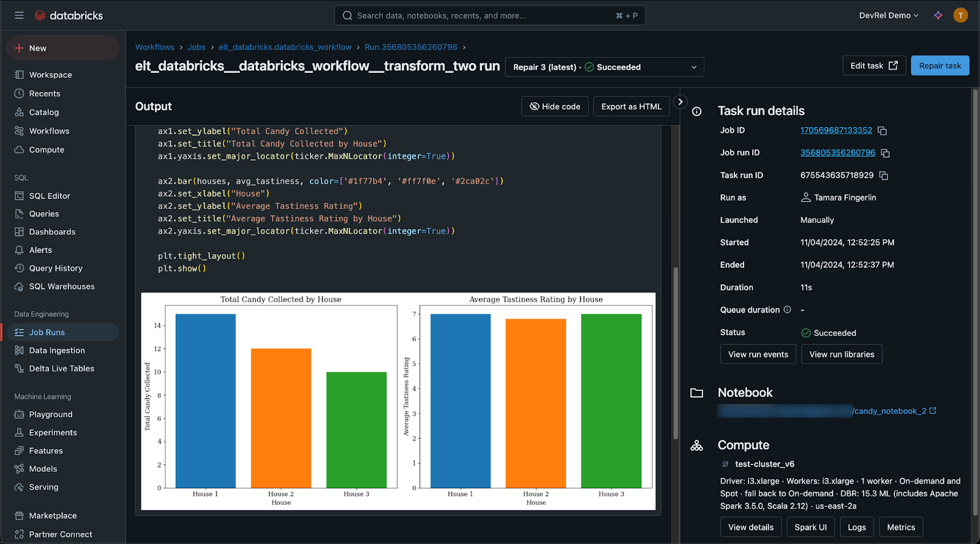Viewport: 980px width, 544px height.
Task: Navigate to Jobs breadcrumb
Action: [x=197, y=47]
